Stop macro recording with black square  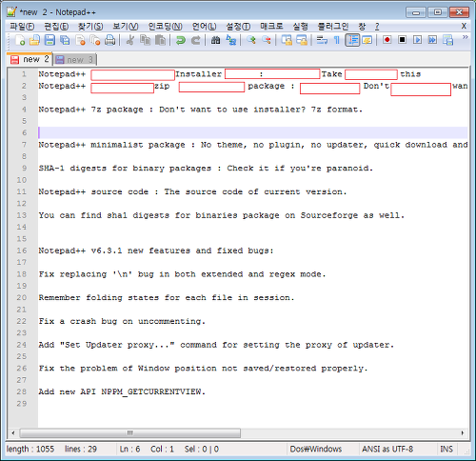pyautogui.click(x=402, y=40)
